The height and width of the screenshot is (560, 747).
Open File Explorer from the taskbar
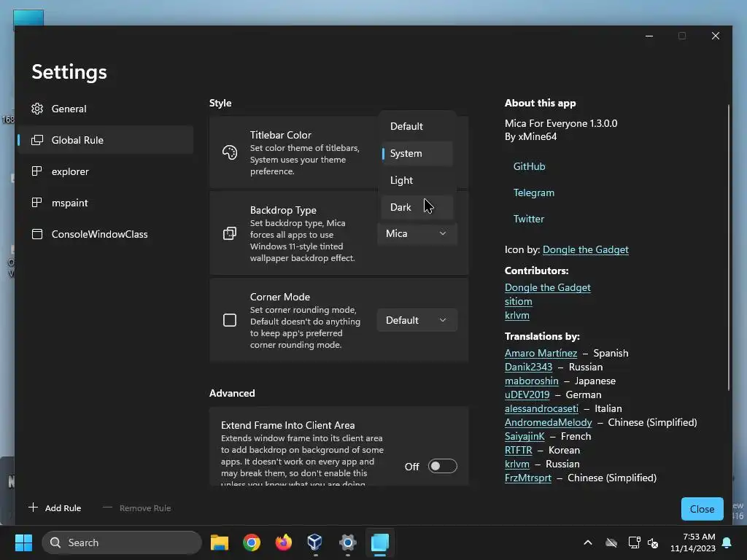point(220,542)
